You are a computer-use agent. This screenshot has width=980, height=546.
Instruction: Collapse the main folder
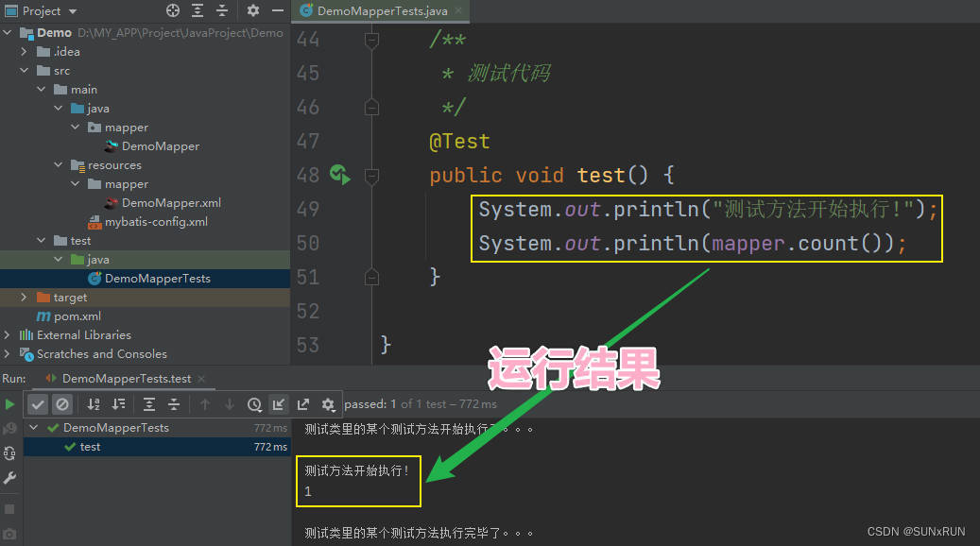[x=42, y=90]
